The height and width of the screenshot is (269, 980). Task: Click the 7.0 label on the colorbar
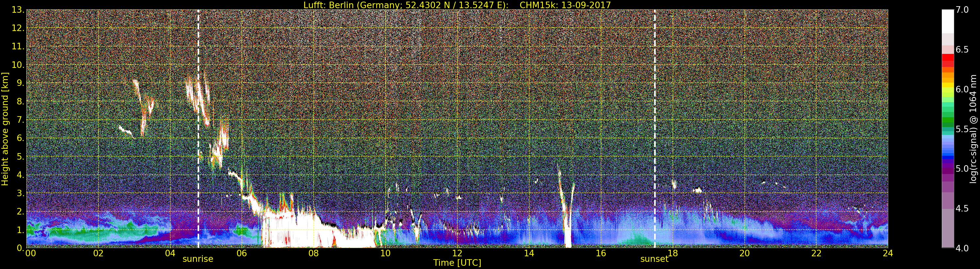(962, 10)
